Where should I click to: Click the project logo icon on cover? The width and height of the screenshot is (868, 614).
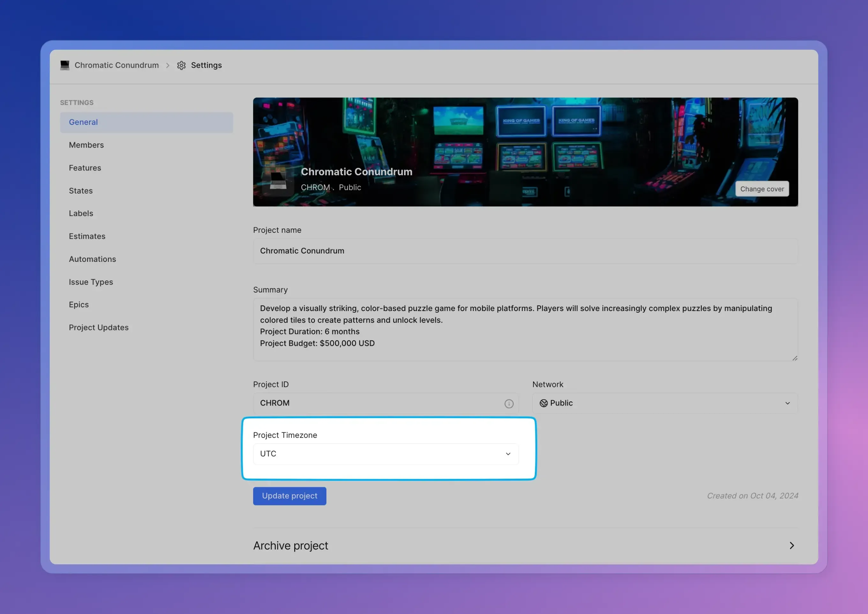(x=278, y=180)
